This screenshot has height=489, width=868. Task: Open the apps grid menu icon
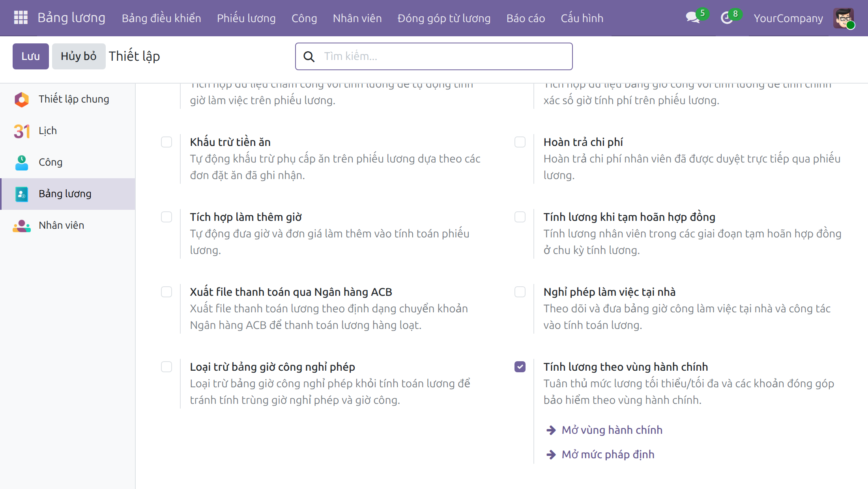point(21,18)
